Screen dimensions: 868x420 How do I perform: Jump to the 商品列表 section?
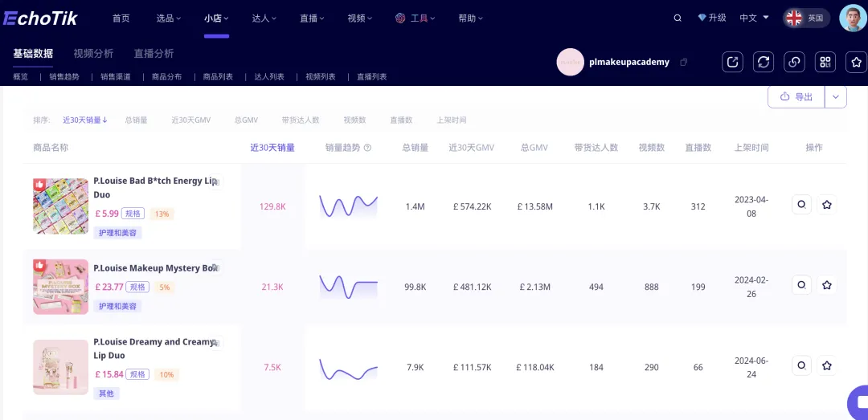(218, 77)
